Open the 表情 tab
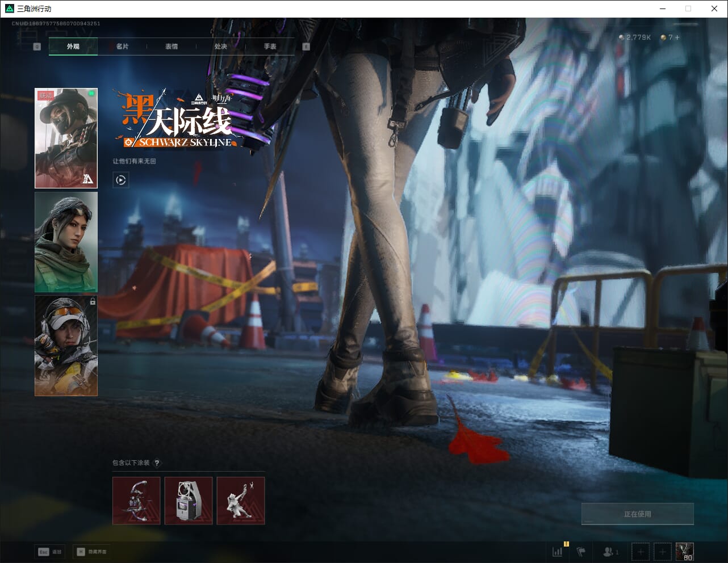Image resolution: width=728 pixels, height=563 pixels. (171, 47)
